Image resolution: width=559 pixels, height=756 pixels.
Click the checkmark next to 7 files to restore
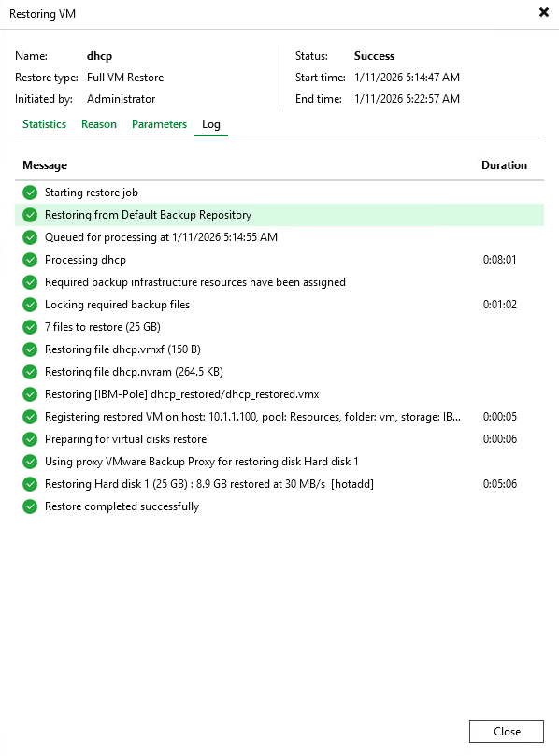click(30, 327)
